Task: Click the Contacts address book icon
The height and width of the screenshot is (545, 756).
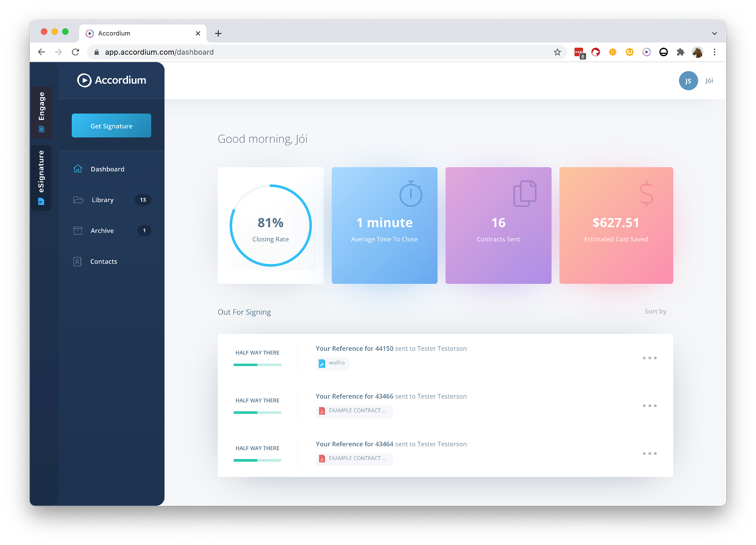Action: (x=77, y=261)
